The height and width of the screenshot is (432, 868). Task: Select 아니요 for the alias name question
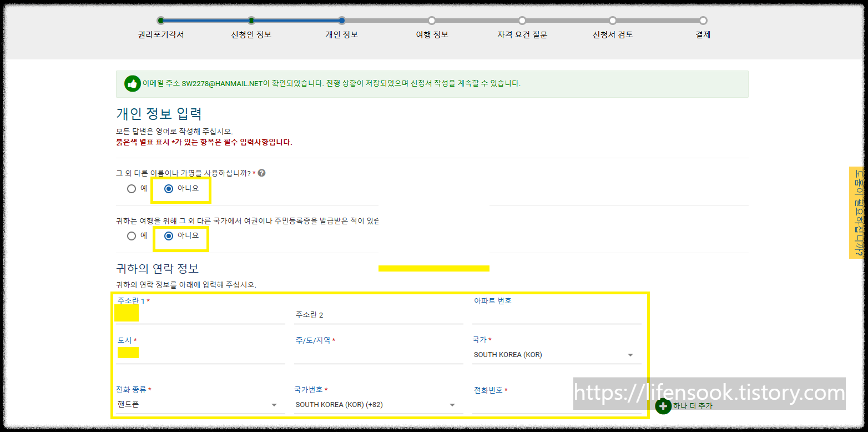tap(168, 189)
